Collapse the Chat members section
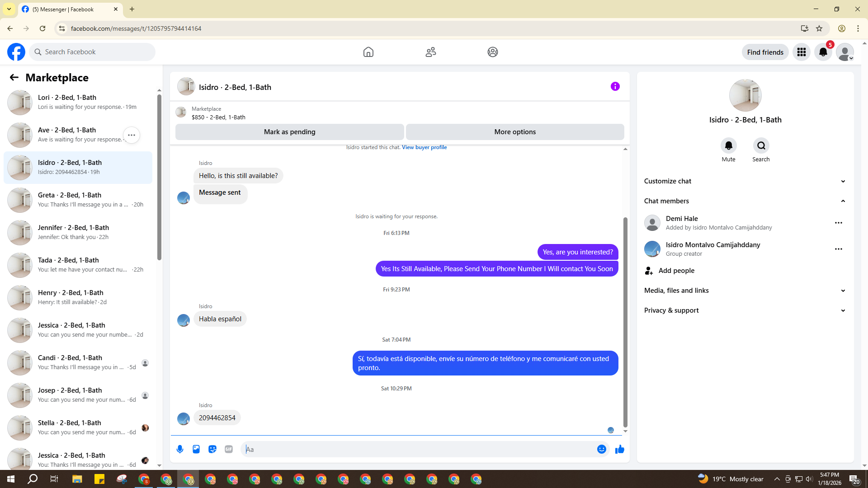This screenshot has width=868, height=488. click(745, 201)
